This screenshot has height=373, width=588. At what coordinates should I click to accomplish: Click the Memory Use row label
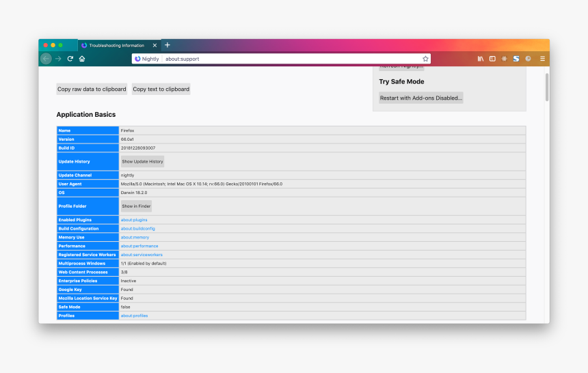[71, 237]
